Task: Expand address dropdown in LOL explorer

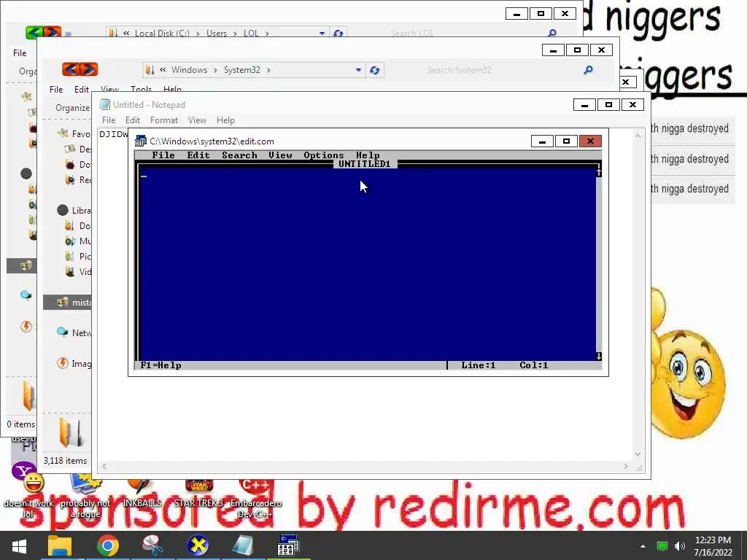Action: tap(322, 34)
